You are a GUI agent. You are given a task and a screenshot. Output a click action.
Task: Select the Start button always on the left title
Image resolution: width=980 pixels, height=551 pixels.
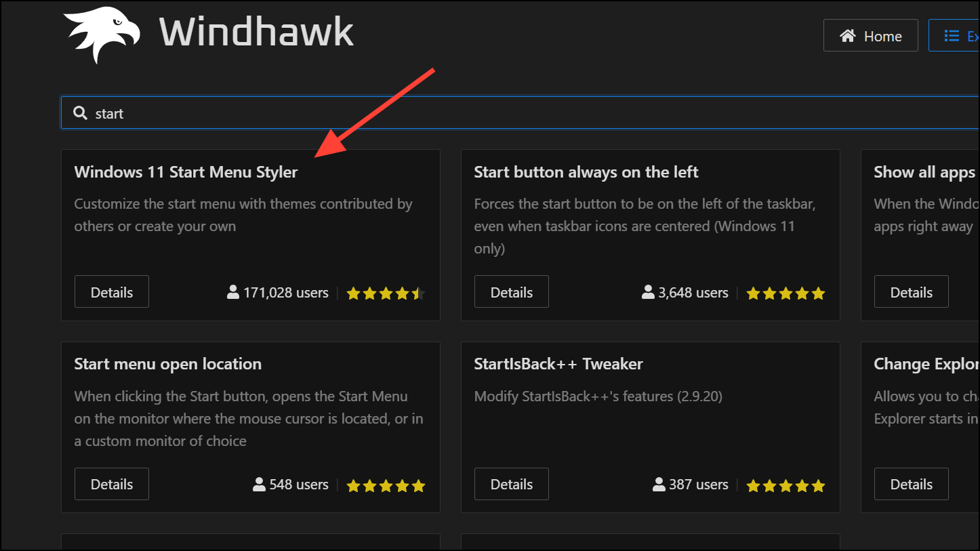586,172
